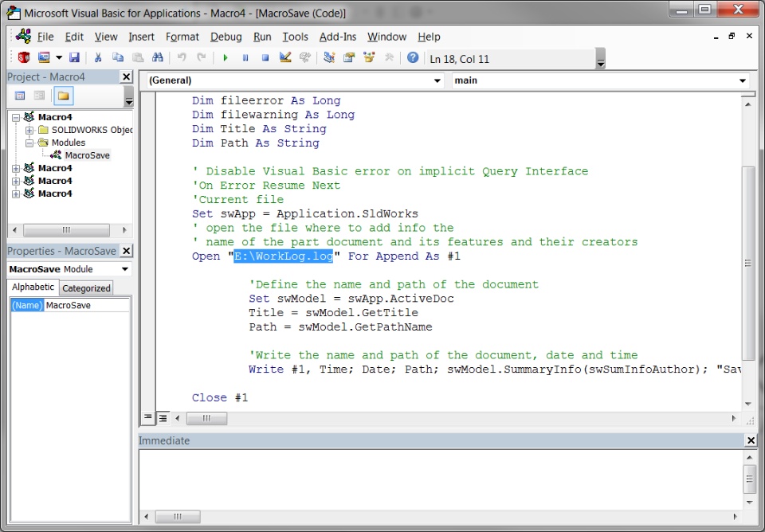Screen dimensions: 765x532
Task: Close the Project - Macro4 panel
Action: 127,76
